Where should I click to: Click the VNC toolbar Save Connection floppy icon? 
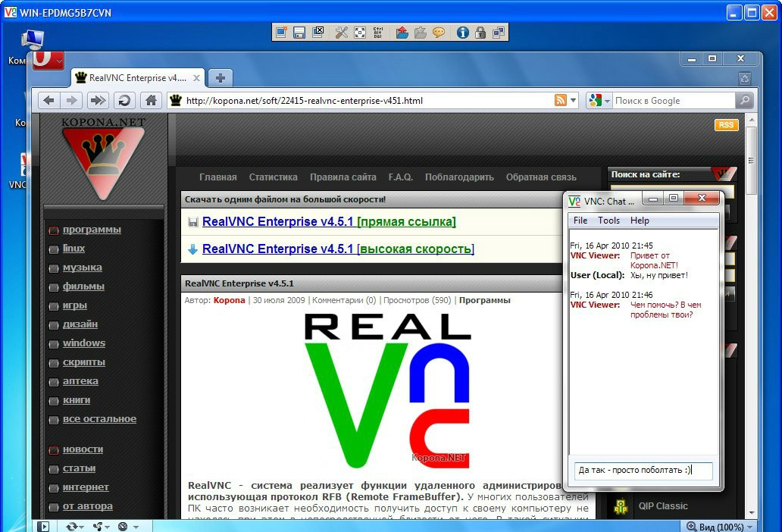299,33
